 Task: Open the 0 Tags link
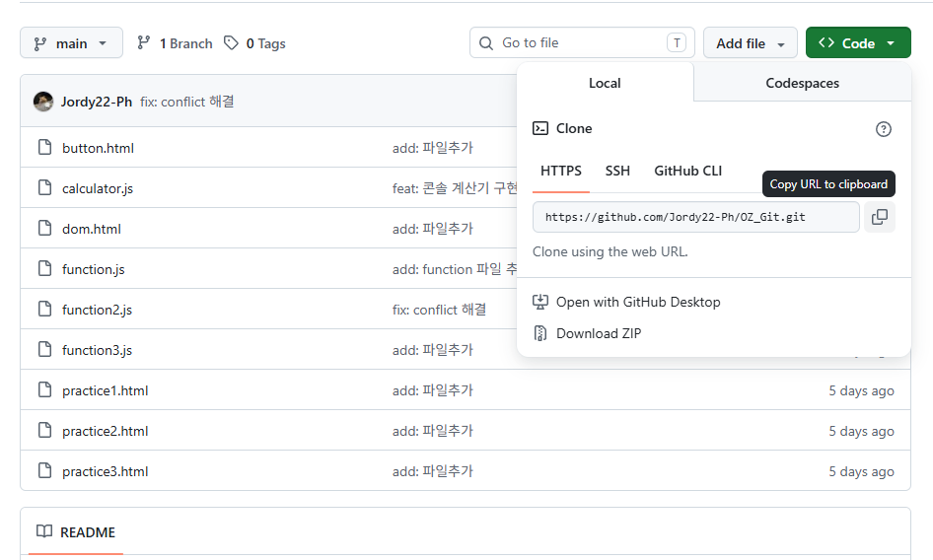click(254, 43)
